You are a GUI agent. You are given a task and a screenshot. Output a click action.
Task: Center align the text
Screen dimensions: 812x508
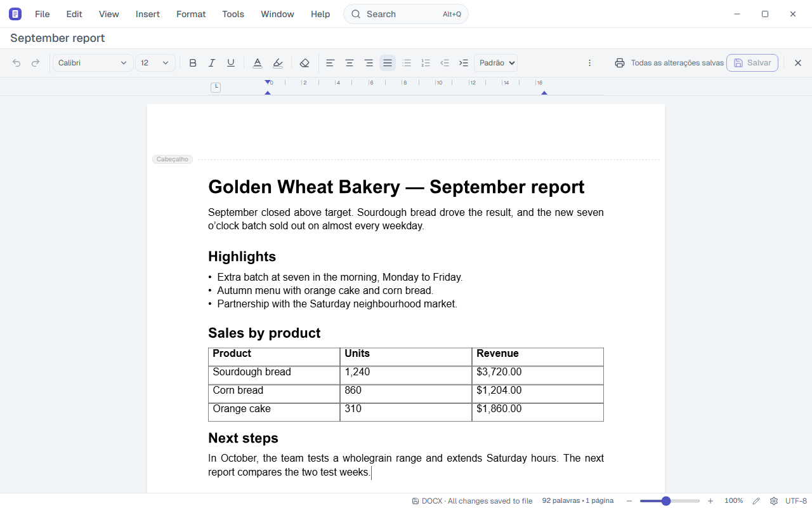pyautogui.click(x=350, y=63)
